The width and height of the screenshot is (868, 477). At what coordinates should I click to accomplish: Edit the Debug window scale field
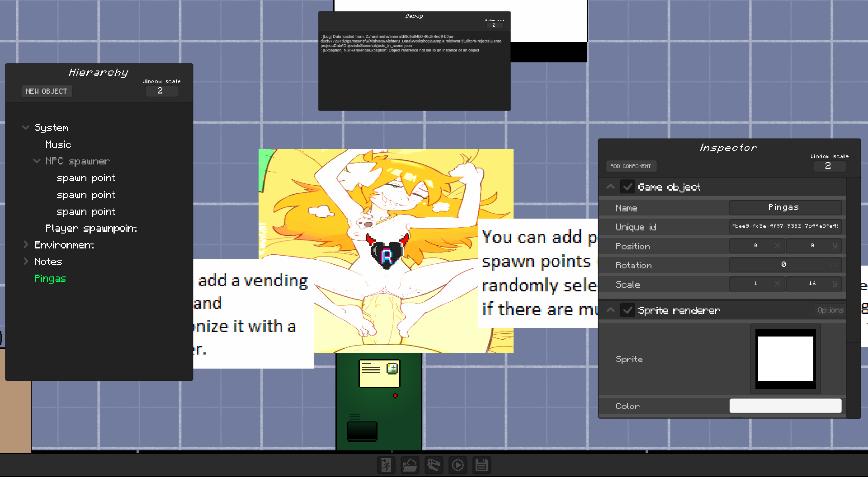point(495,25)
